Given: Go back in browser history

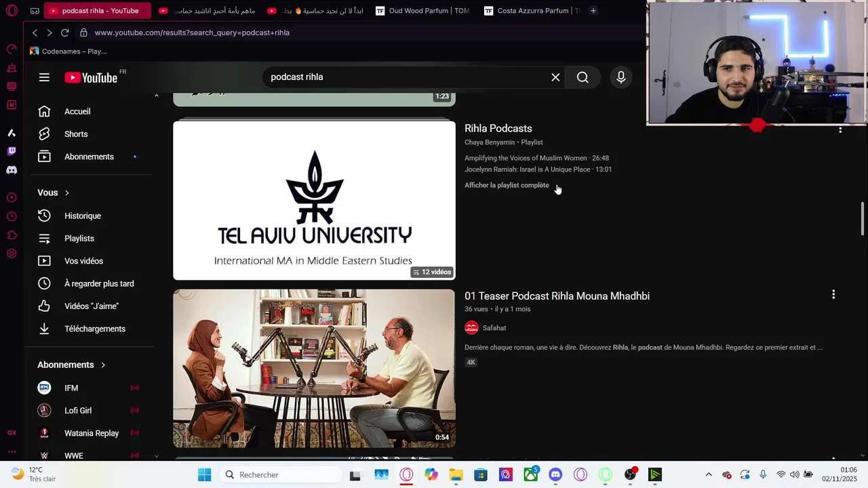Looking at the screenshot, I should (35, 33).
